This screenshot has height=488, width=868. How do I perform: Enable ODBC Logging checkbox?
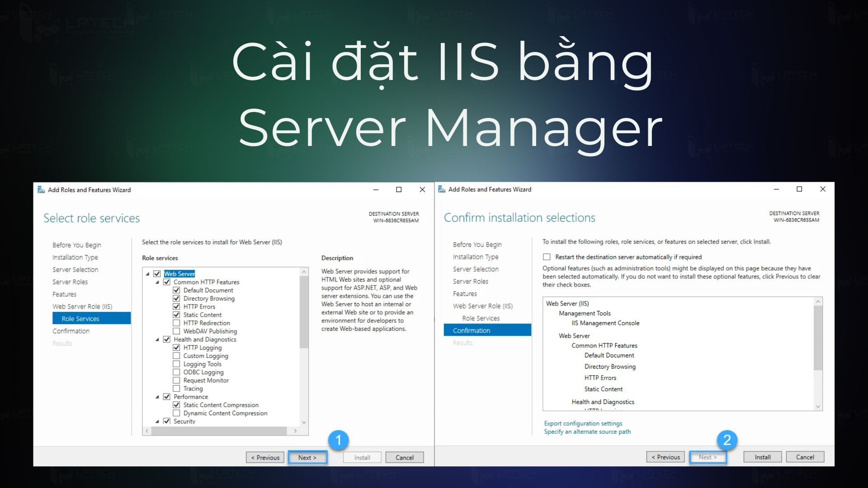177,372
